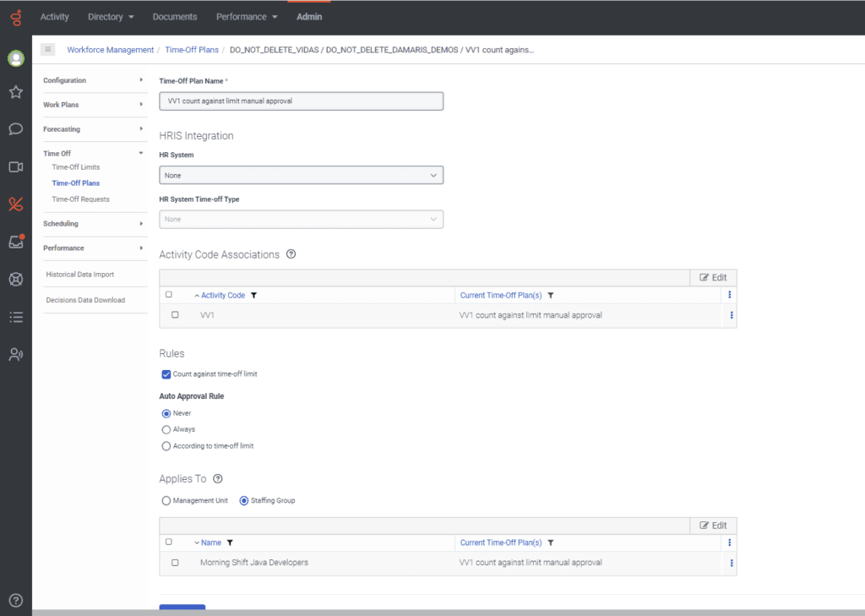Screen dimensions: 865x616
Task: Click the three-dot menu on VV1 row
Action: click(731, 315)
